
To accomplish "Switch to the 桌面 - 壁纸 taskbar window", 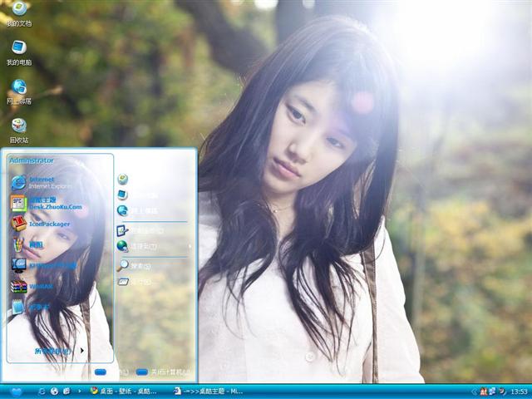I will point(123,391).
